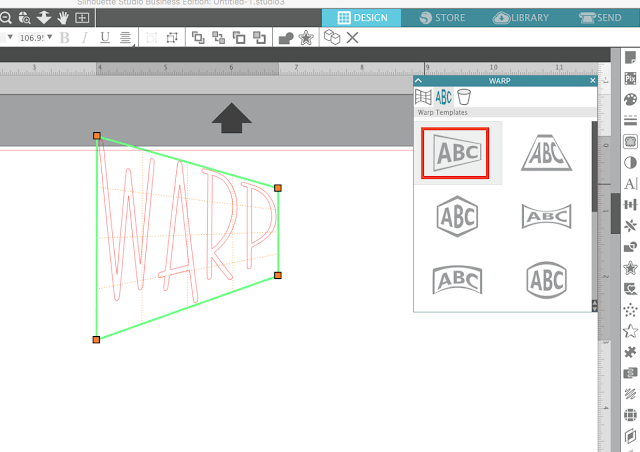This screenshot has height=452, width=640.
Task: Select the drag zoom tool
Action: pyautogui.click(x=24, y=18)
